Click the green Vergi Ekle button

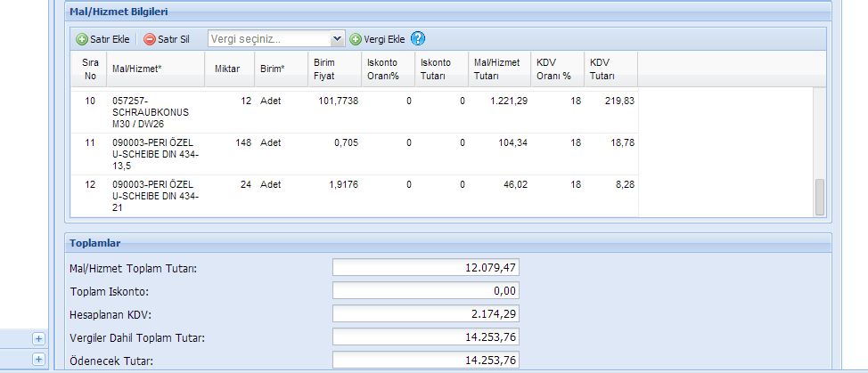pos(377,39)
